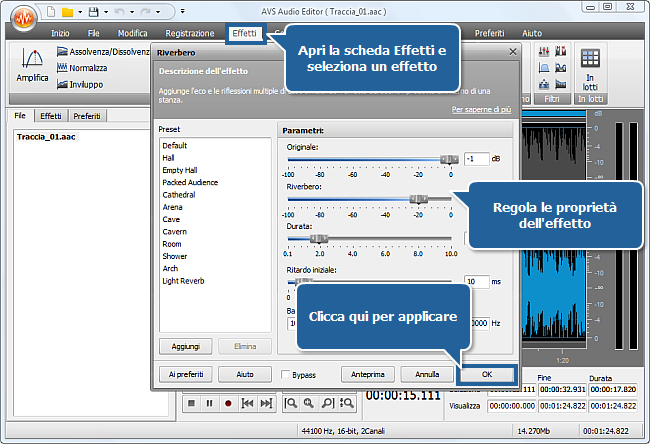Viewport: 650px width, 444px height.
Task: Click the zoom in magnifier icon
Action: (x=309, y=403)
